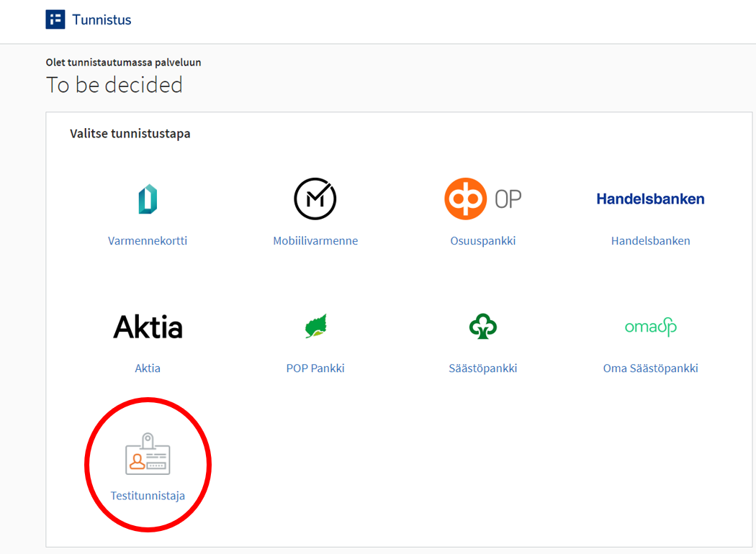Image resolution: width=756 pixels, height=554 pixels.
Task: Select the orange OP Osuuspankki logo
Action: click(482, 199)
